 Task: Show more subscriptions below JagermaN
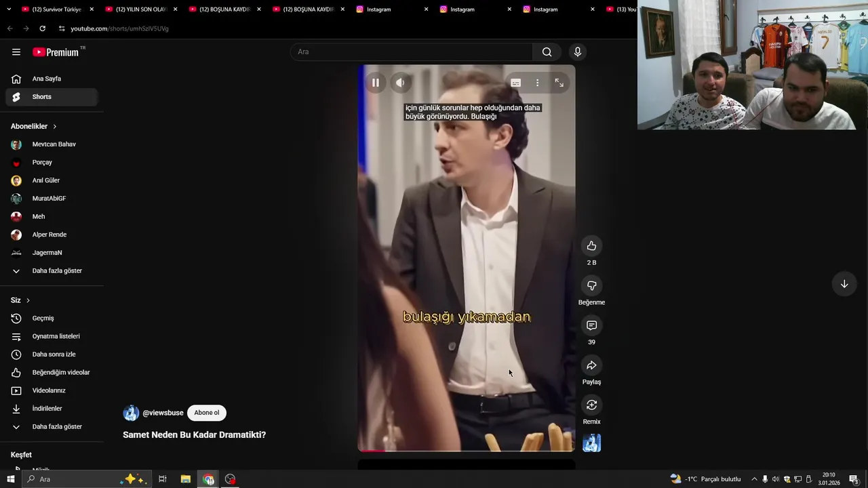(x=52, y=271)
